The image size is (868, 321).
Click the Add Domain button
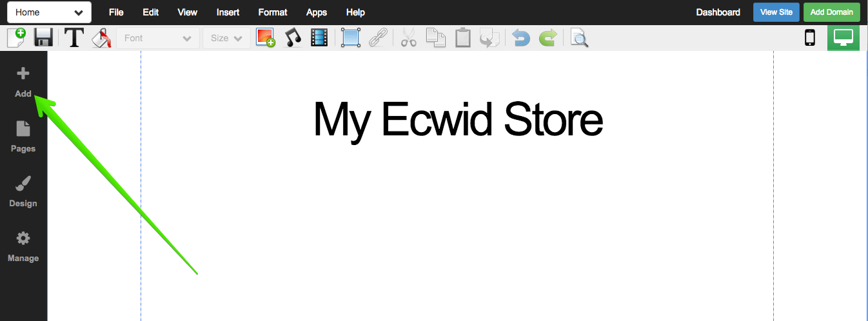pos(832,12)
